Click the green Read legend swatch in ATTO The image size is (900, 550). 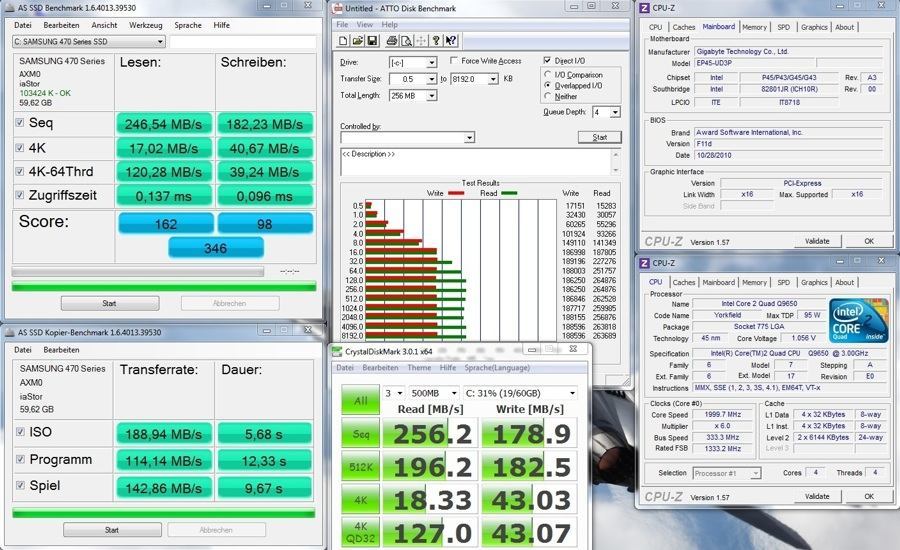509,193
